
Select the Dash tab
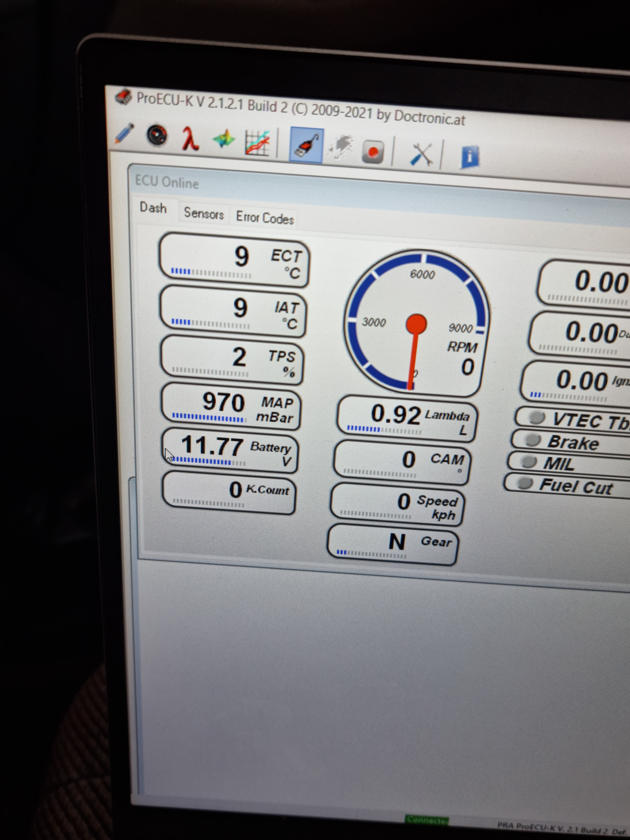[x=153, y=208]
